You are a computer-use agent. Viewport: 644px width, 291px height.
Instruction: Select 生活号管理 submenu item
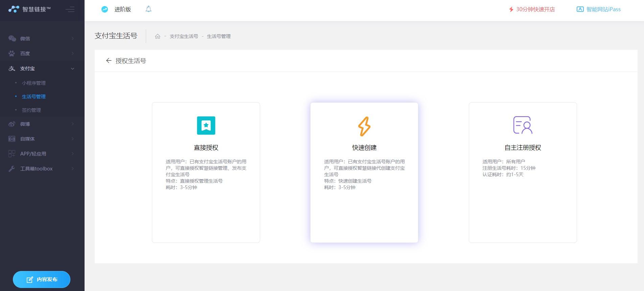(34, 97)
